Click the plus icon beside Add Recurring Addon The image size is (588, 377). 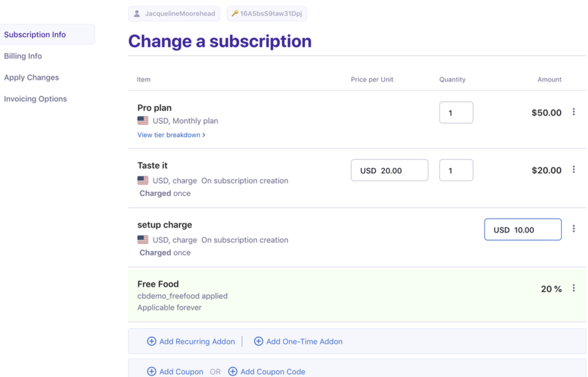click(x=152, y=342)
